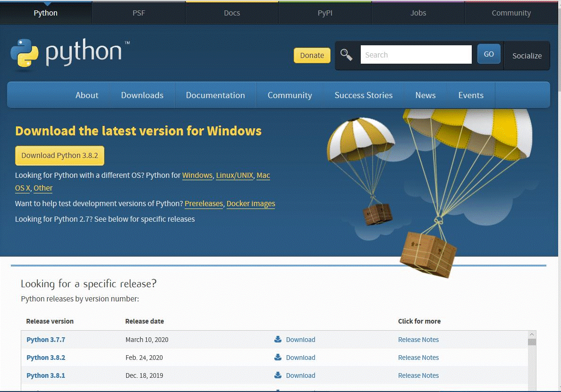
Task: Open the Community main navigation menu
Action: point(290,95)
